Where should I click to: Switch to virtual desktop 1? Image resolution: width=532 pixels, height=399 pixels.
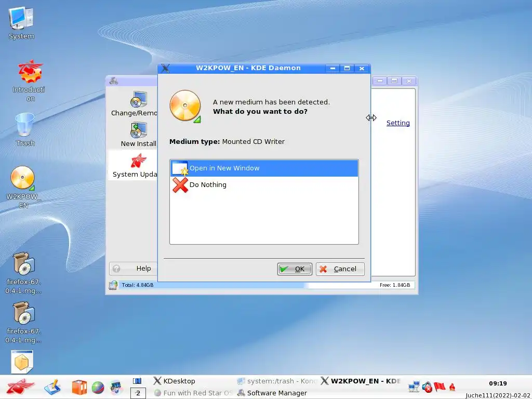137,381
